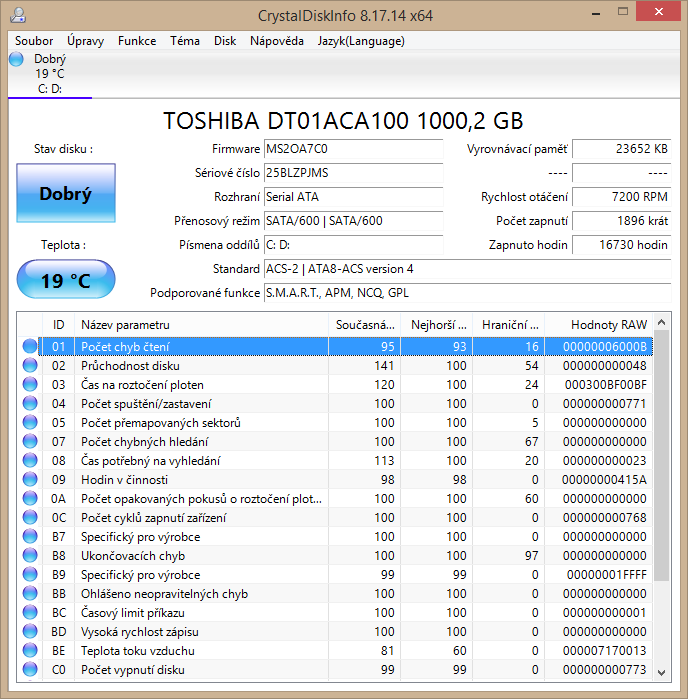
Task: Click the Sériové číslo value field
Action: click(352, 173)
